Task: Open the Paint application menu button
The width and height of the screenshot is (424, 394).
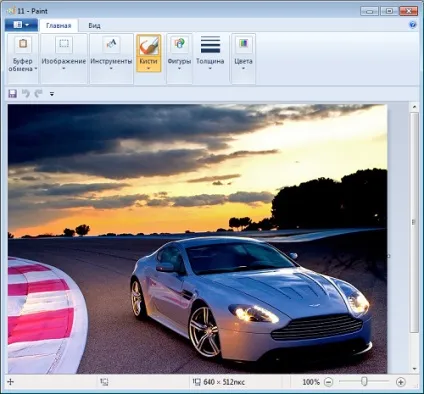Action: tap(21, 25)
